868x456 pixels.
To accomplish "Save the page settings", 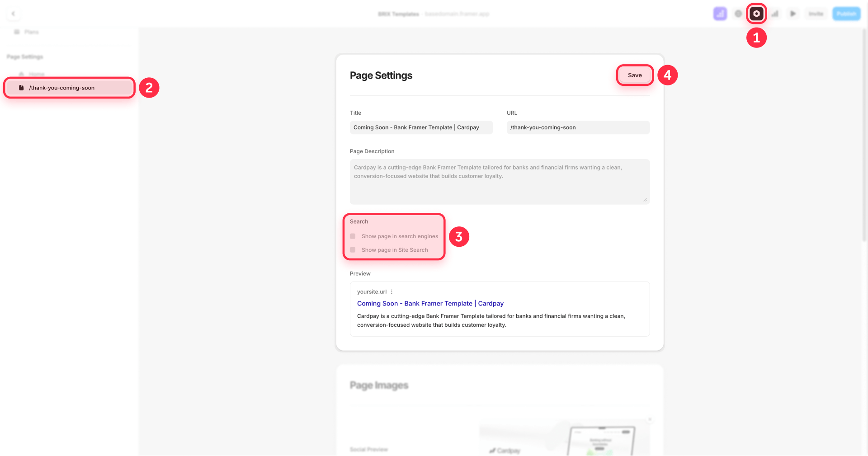I will (x=635, y=75).
